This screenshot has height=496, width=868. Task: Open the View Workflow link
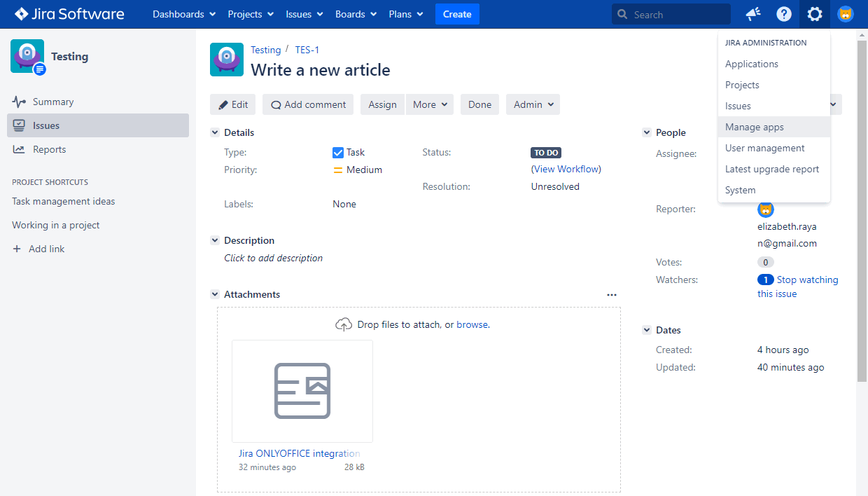(566, 169)
